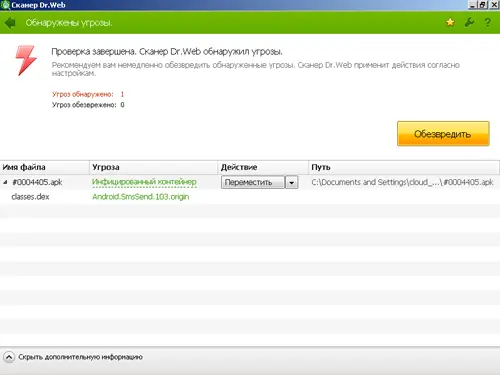Open the action dropdown arrow beside Переместить
The image size is (500, 375).
pos(292,182)
